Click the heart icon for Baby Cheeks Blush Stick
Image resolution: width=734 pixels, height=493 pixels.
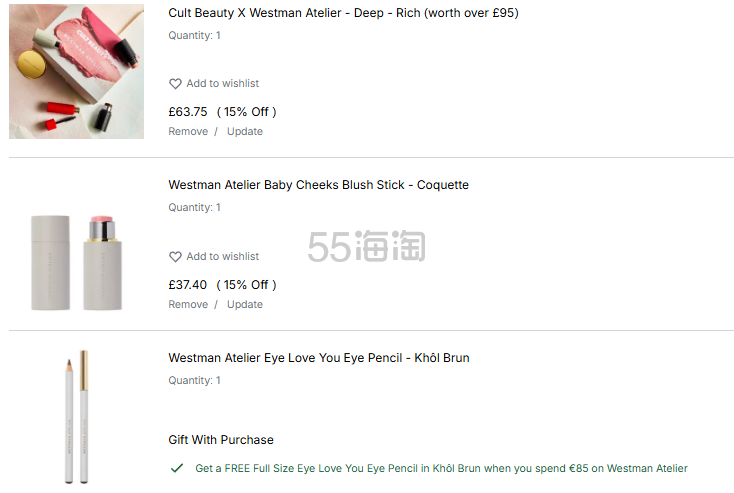click(x=175, y=257)
